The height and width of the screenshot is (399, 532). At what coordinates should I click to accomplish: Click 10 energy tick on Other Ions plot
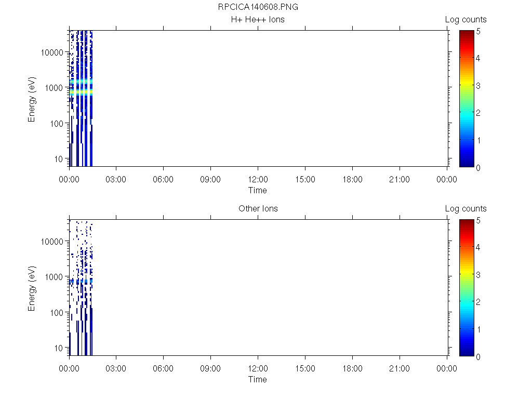[x=58, y=348]
